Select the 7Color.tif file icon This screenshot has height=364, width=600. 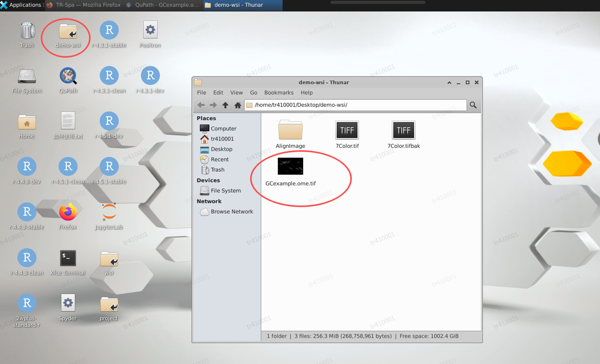tap(347, 130)
